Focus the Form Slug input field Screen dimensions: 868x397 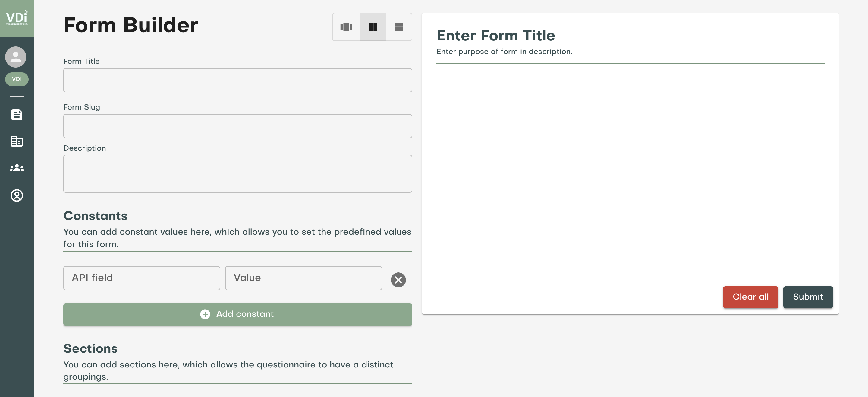coord(237,126)
